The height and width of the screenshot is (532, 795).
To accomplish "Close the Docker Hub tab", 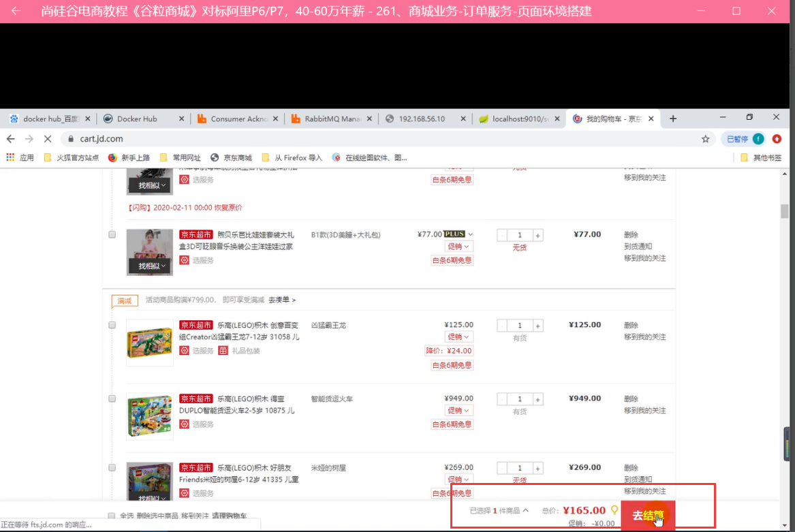I will pyautogui.click(x=181, y=119).
